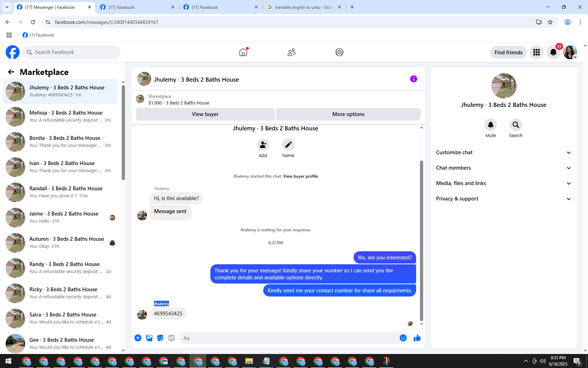Attach a photo file in composer
The image size is (588, 368).
tap(149, 338)
